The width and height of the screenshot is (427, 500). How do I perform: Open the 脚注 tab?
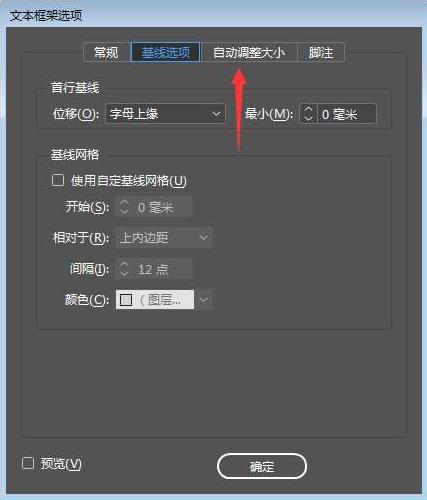tap(321, 52)
